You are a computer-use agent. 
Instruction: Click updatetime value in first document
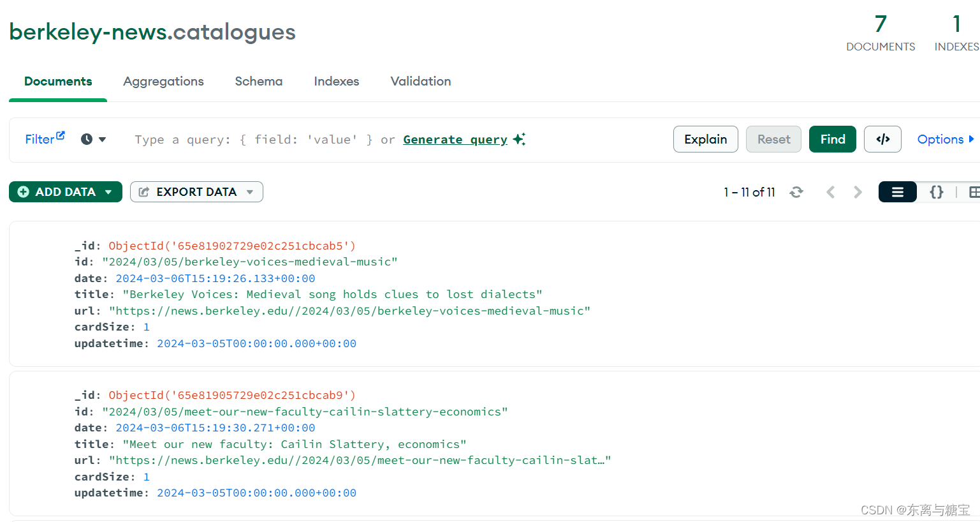tap(256, 343)
